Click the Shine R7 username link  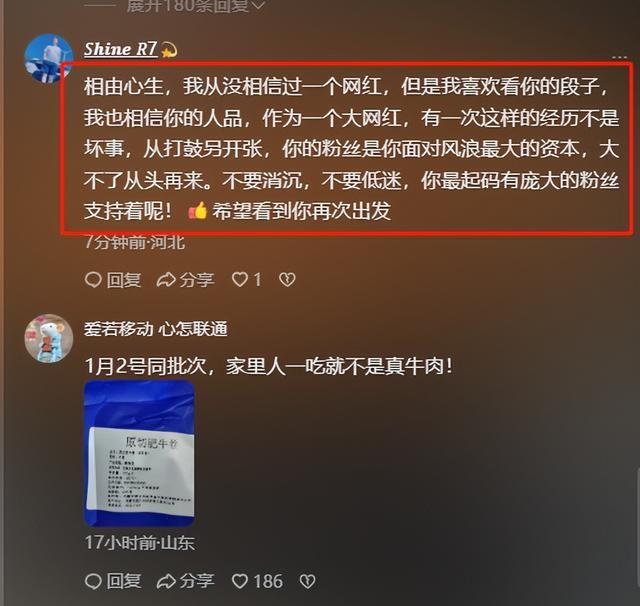point(120,49)
